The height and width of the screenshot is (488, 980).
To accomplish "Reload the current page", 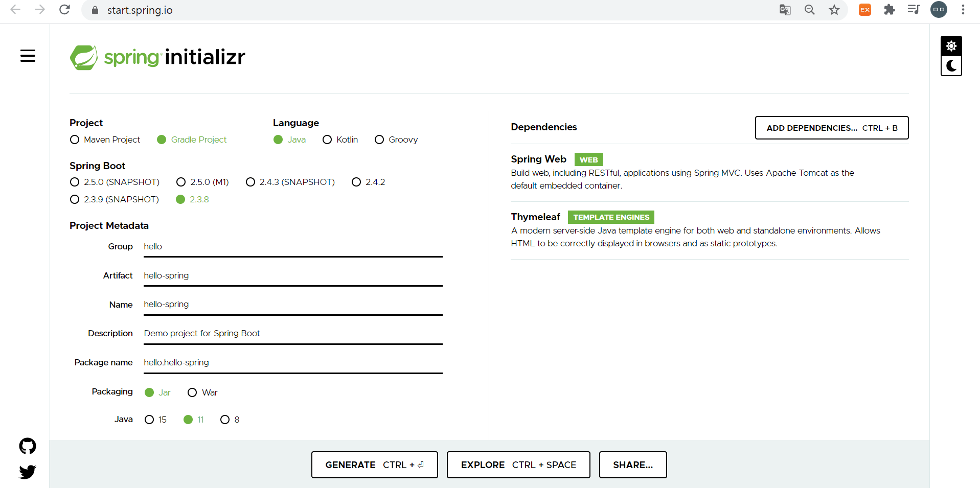I will click(64, 10).
